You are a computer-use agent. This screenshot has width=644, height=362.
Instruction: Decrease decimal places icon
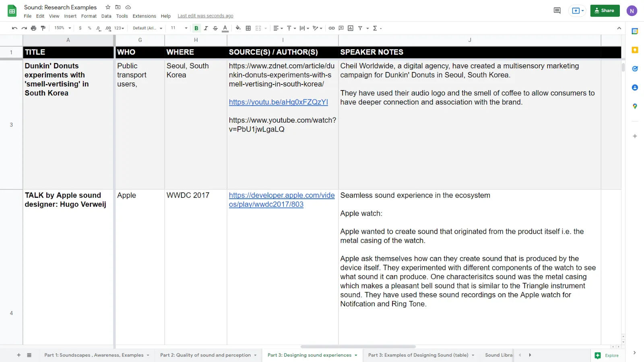(98, 28)
